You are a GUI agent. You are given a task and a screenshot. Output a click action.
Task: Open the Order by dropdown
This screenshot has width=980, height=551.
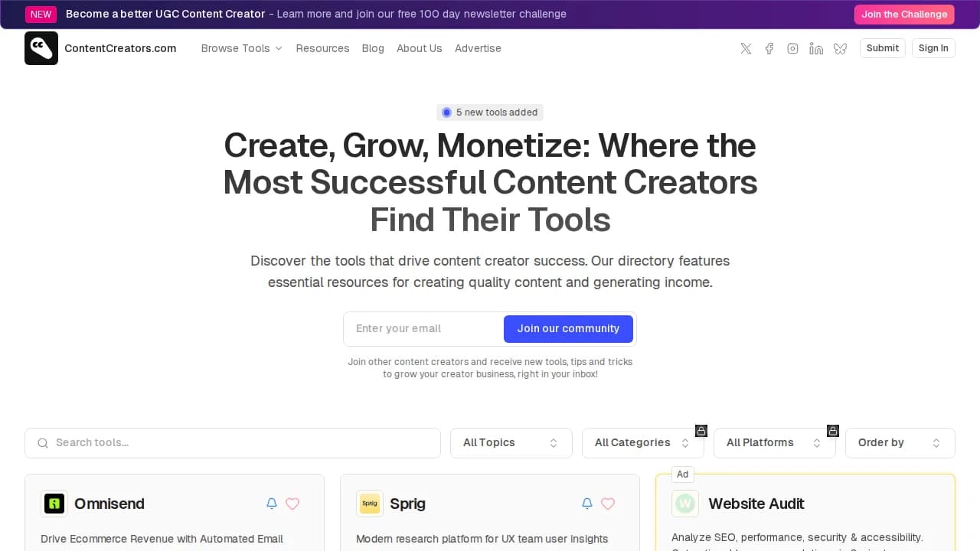(x=900, y=442)
